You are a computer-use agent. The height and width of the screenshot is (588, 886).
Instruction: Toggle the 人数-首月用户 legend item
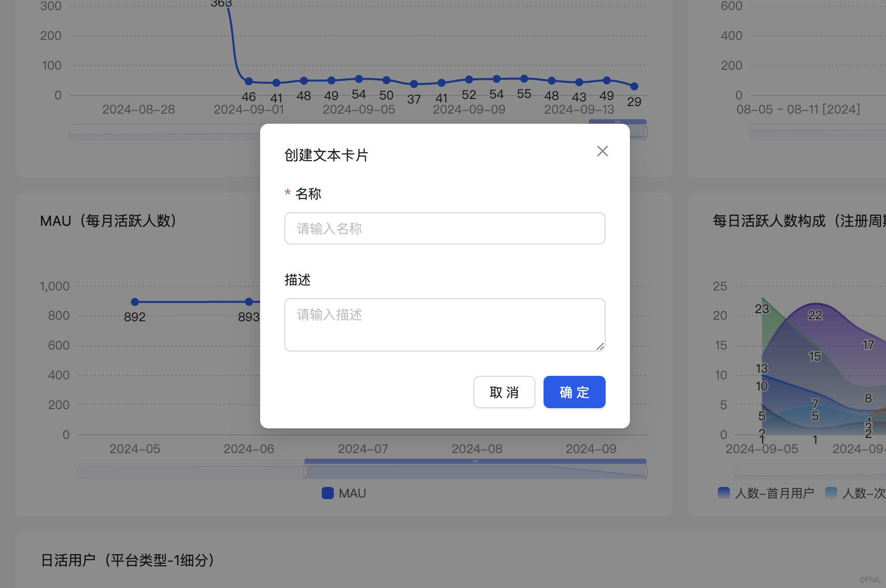coord(766,493)
